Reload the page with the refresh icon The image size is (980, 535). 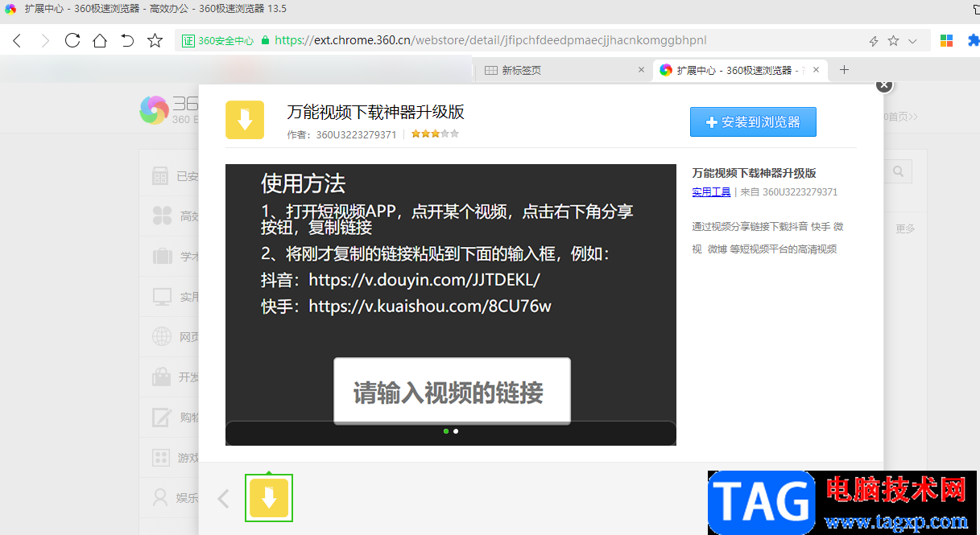click(72, 40)
